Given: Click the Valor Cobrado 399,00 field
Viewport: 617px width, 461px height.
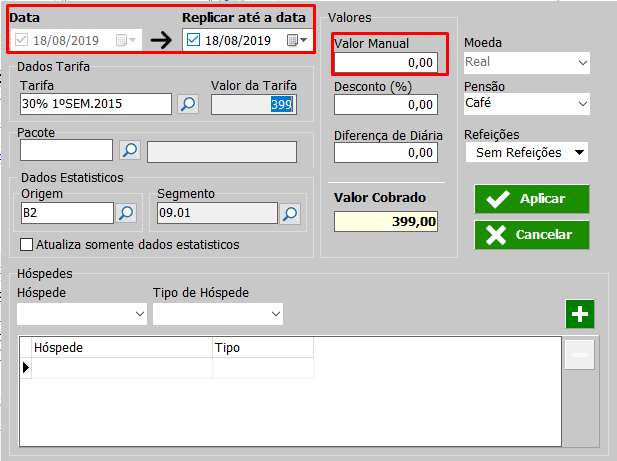Looking at the screenshot, I should click(x=386, y=221).
